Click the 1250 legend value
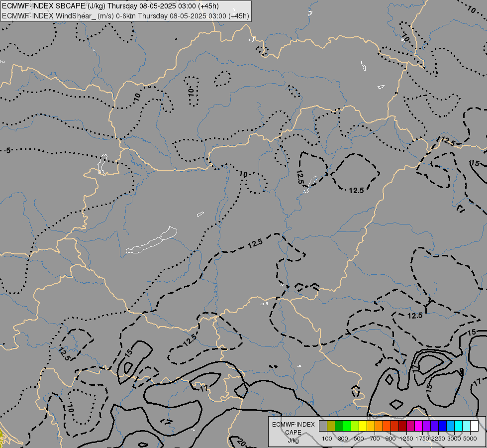487x448 pixels. pyautogui.click(x=406, y=439)
